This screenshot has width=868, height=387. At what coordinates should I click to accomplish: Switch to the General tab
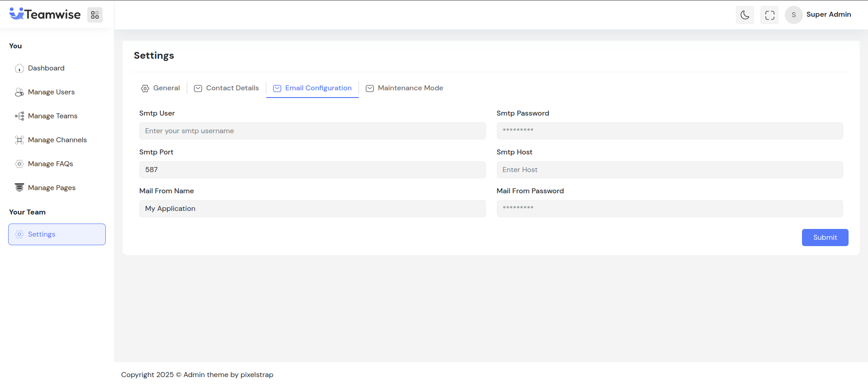160,88
